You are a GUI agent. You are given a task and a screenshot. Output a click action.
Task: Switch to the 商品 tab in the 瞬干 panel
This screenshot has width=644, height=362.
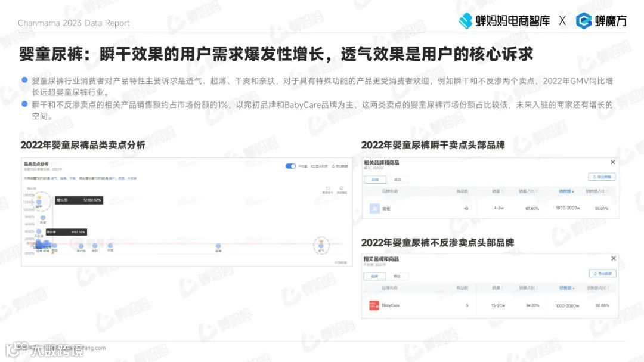coord(397,180)
